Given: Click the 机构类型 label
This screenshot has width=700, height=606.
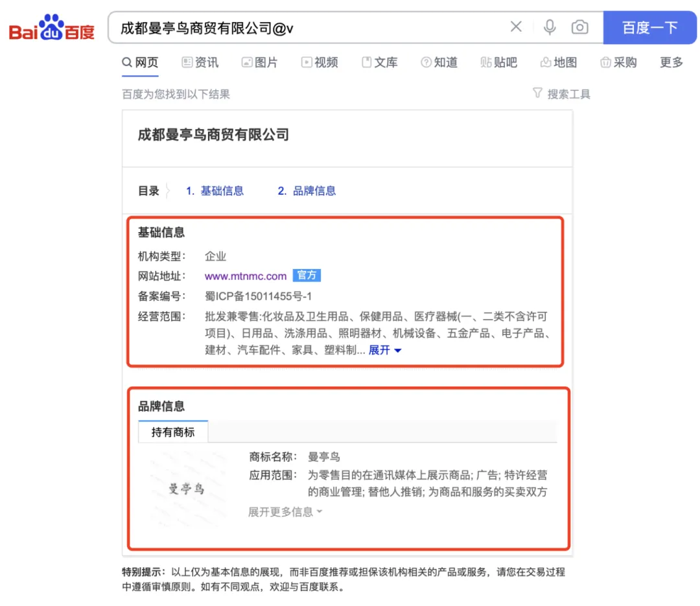Looking at the screenshot, I should click(x=161, y=256).
